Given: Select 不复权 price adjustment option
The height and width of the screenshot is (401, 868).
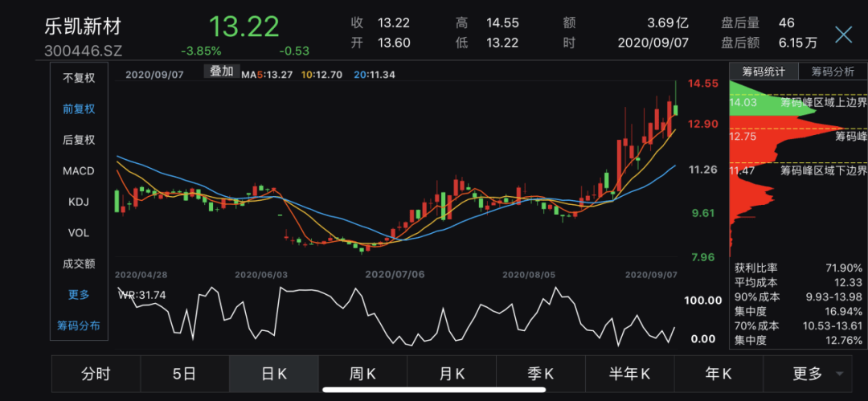Looking at the screenshot, I should pyautogui.click(x=79, y=78).
